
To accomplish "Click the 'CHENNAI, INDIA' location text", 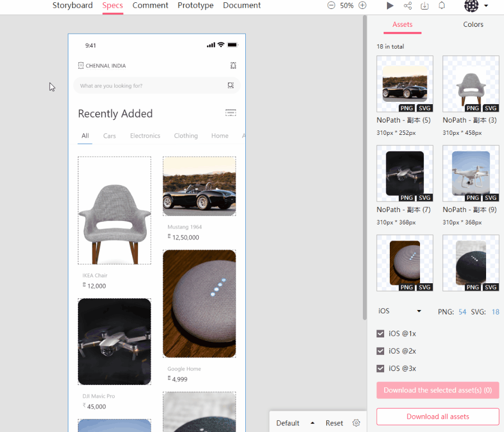I will pos(106,66).
